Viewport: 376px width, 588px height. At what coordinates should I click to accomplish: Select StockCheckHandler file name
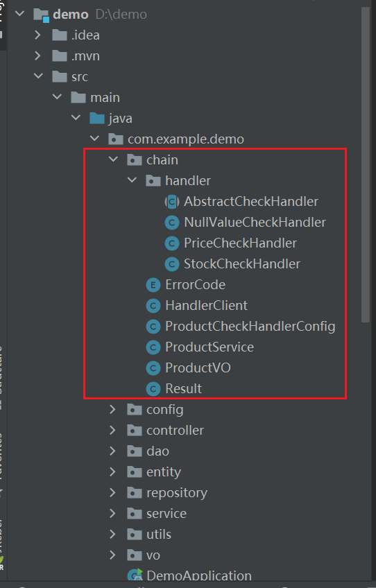tap(242, 263)
